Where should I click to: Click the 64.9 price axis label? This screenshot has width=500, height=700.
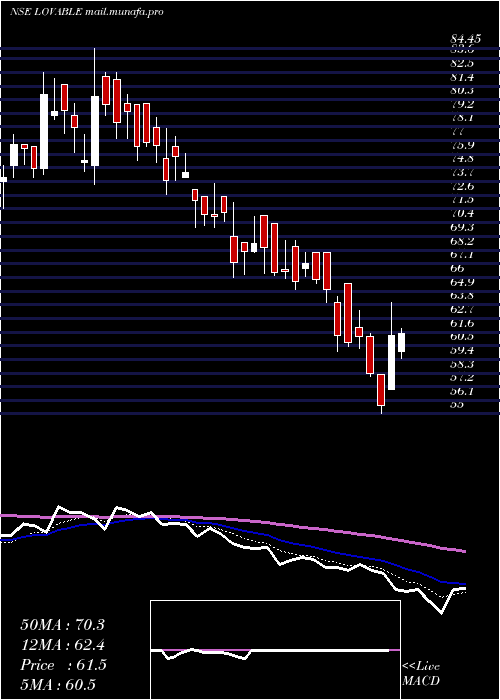click(x=462, y=282)
